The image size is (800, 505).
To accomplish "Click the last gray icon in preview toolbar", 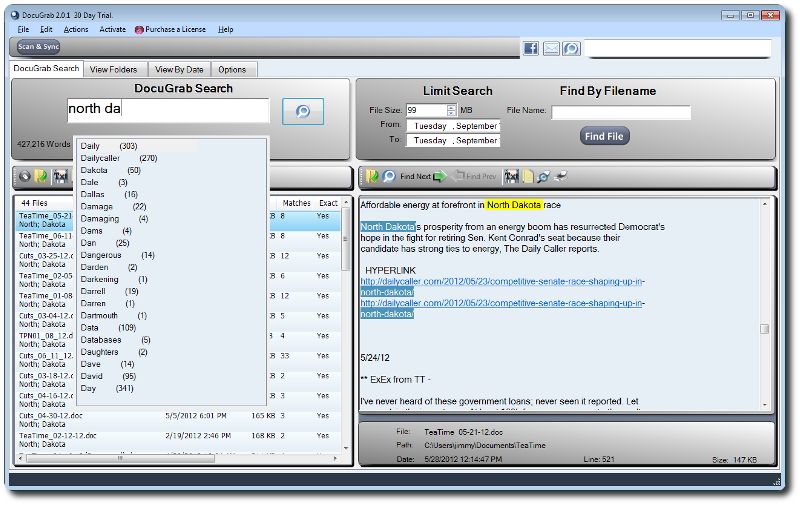I will tap(560, 176).
